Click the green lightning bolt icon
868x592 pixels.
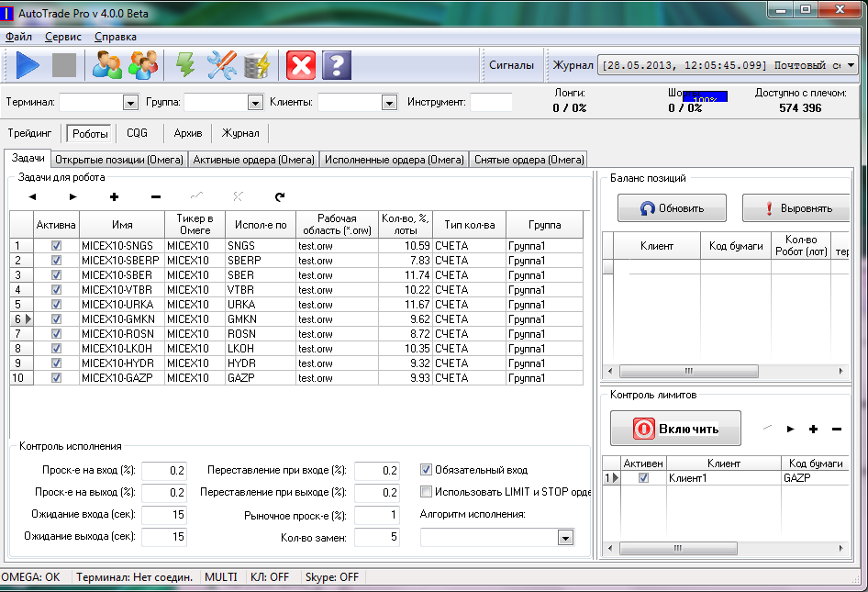(x=185, y=65)
